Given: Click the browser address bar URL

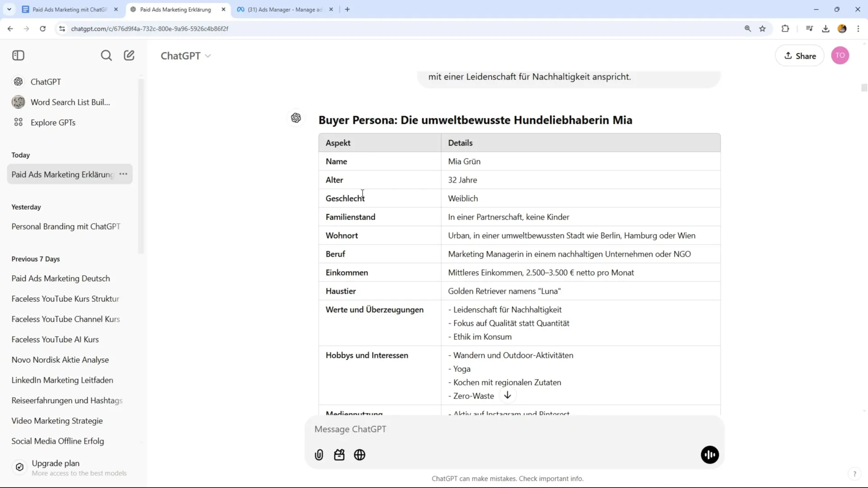Looking at the screenshot, I should [x=150, y=28].
